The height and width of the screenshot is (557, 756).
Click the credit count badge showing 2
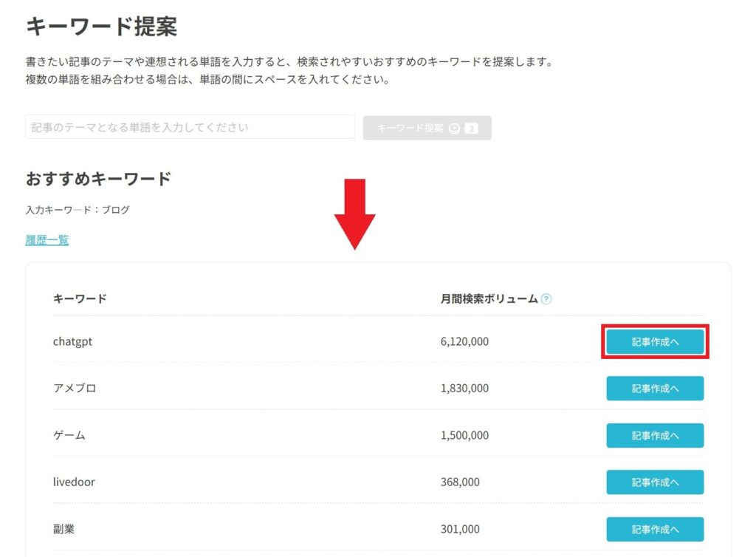pos(471,128)
